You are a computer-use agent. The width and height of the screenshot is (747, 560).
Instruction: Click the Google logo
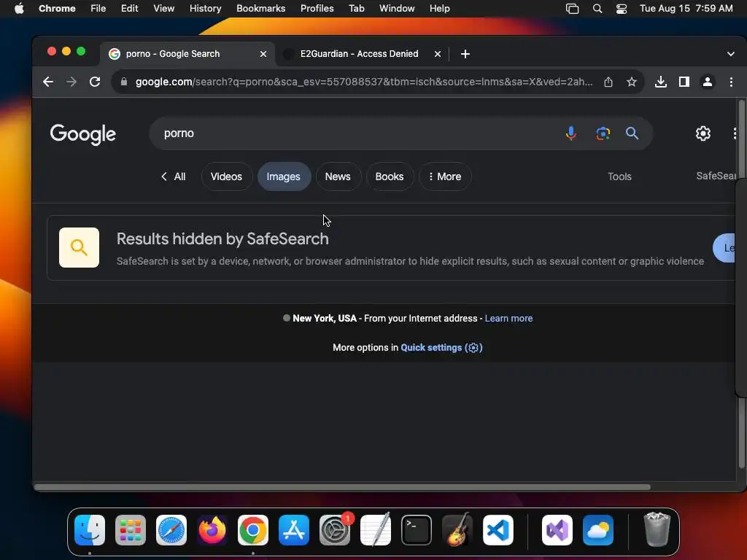click(83, 134)
